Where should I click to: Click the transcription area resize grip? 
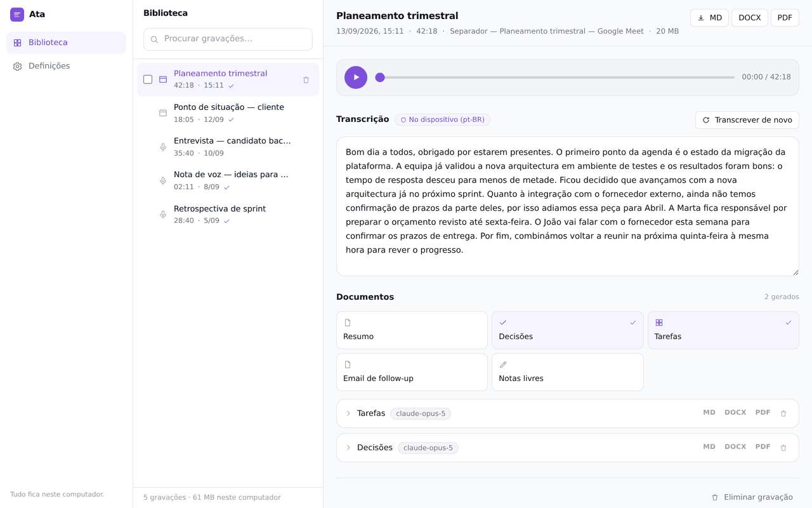coord(796,272)
